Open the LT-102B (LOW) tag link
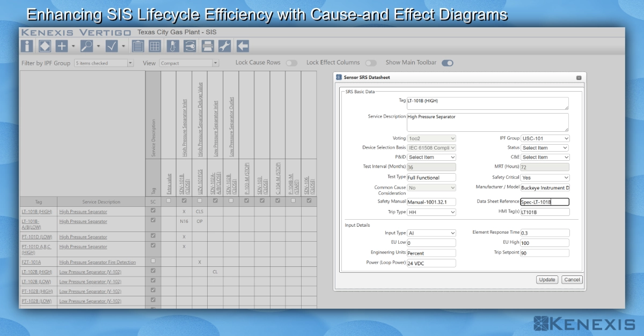644x336 pixels. (37, 282)
